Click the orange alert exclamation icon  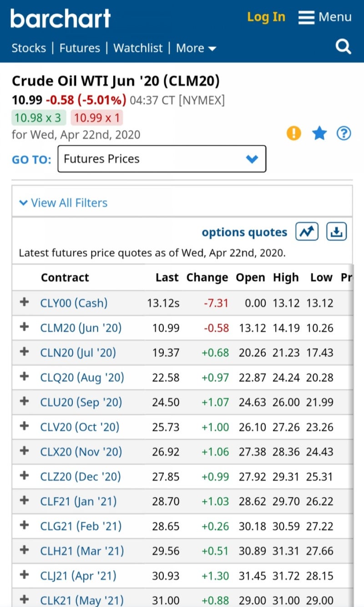tap(294, 133)
